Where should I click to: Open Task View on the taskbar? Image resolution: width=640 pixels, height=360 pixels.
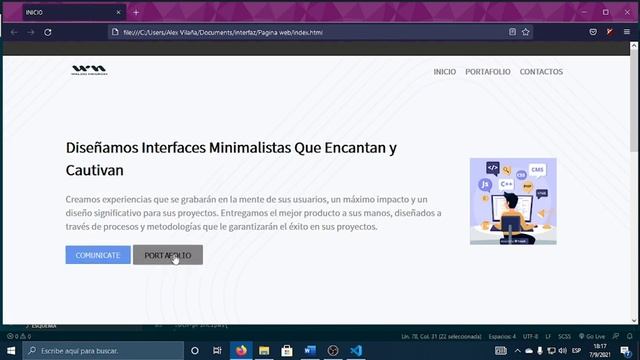[217, 351]
